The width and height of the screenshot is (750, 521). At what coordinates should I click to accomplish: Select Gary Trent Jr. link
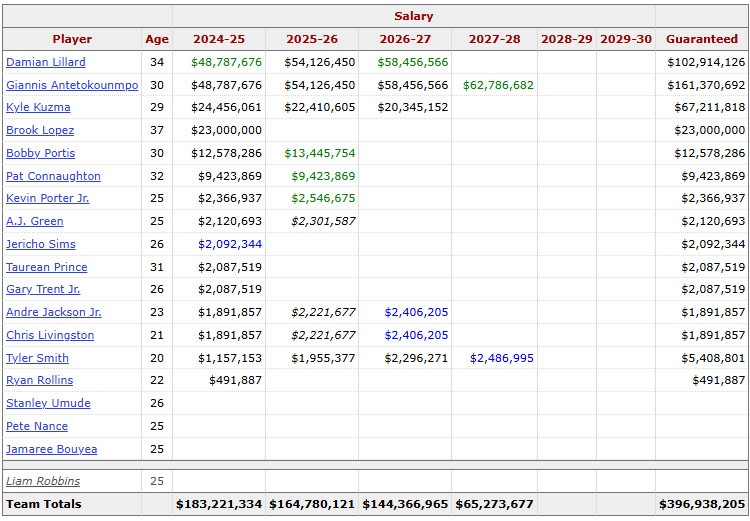43,289
